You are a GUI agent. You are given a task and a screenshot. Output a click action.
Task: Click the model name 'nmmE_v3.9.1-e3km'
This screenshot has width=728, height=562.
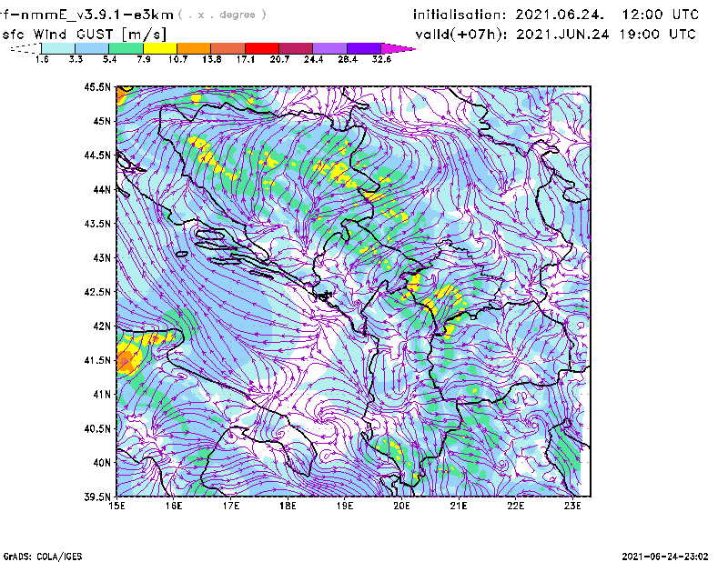96,15
